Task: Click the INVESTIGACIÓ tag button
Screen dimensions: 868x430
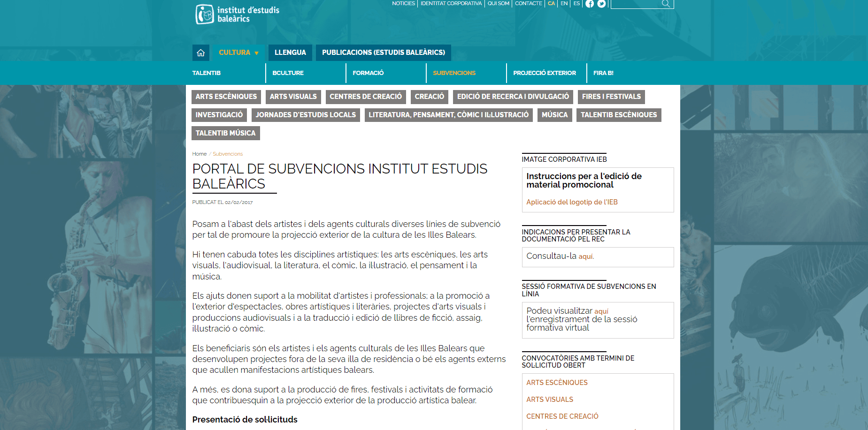Action: [219, 115]
